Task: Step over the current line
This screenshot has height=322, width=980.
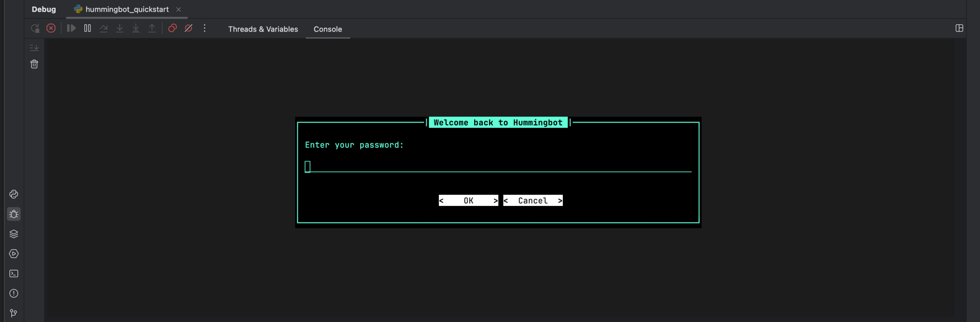Action: click(104, 29)
